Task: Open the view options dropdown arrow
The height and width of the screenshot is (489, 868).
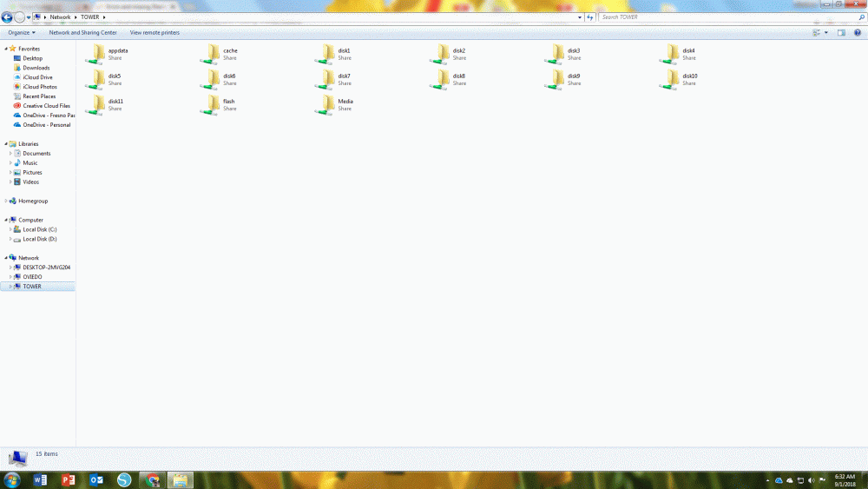Action: coord(826,33)
